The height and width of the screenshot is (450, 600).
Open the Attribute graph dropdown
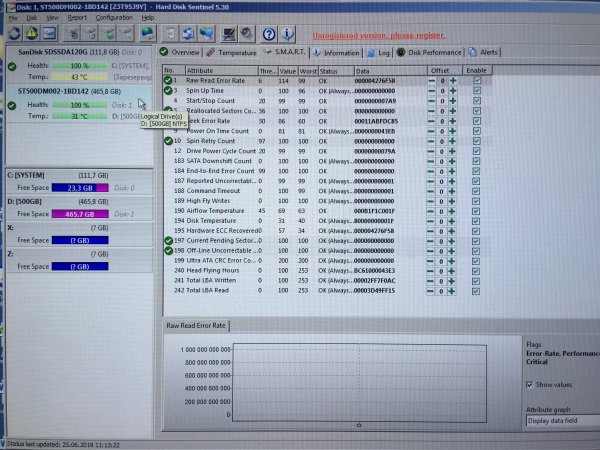(x=560, y=421)
